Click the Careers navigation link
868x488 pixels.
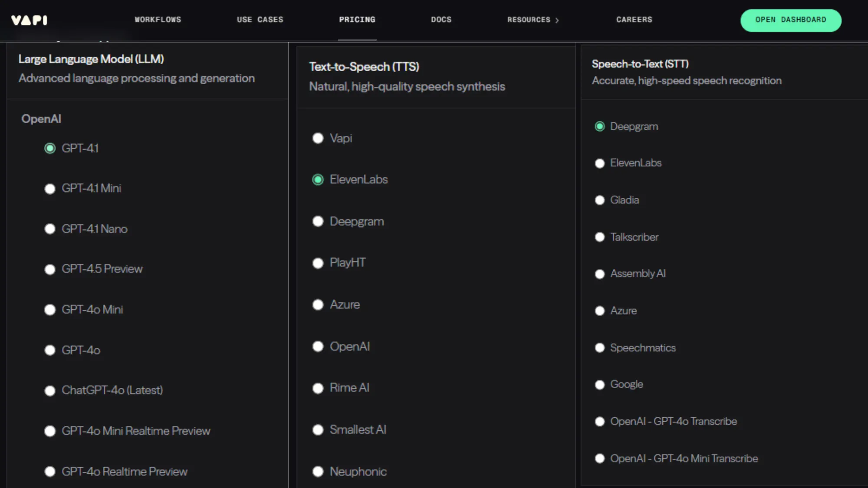click(634, 20)
